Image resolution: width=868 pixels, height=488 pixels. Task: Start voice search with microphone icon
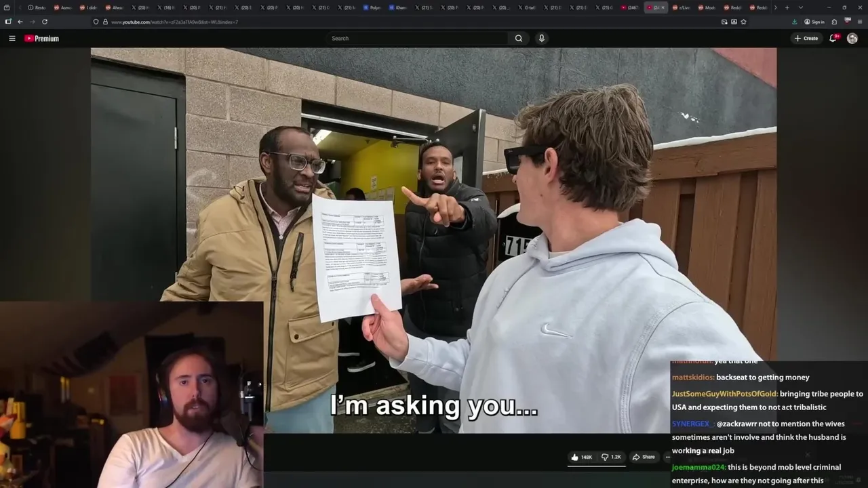pyautogui.click(x=541, y=39)
